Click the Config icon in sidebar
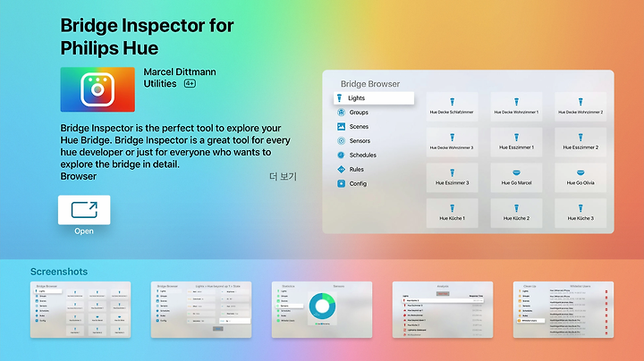Viewport: 644px width, 361px height. click(341, 183)
